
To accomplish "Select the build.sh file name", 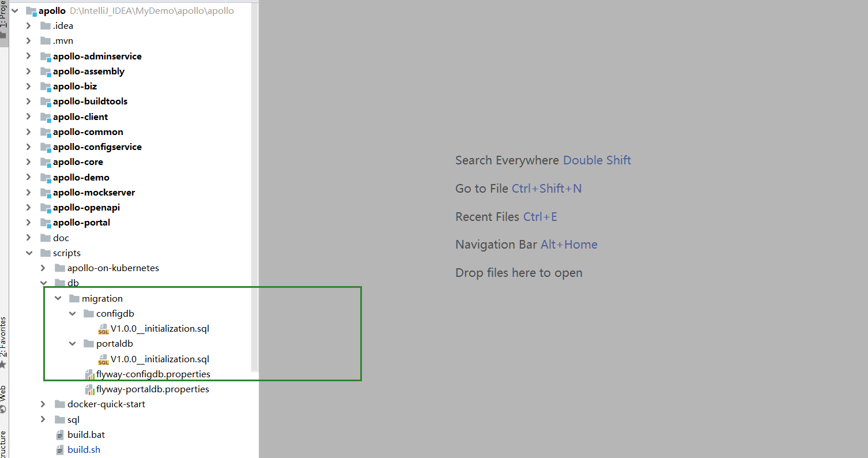I will (84, 450).
